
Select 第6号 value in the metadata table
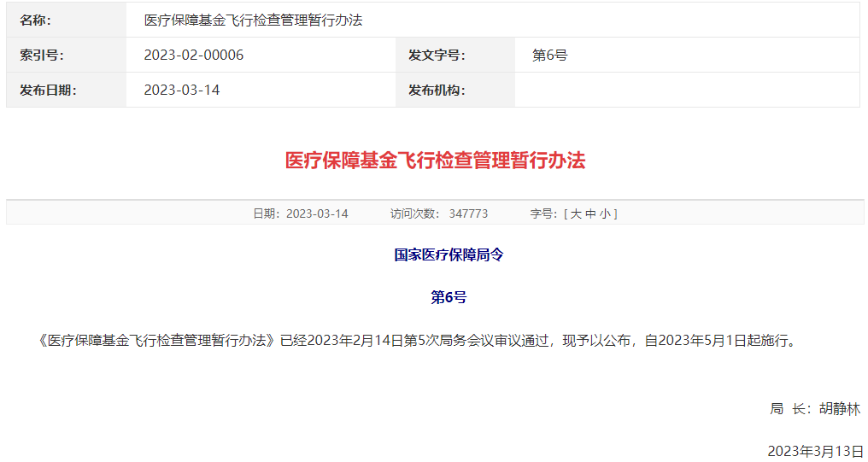click(x=550, y=56)
